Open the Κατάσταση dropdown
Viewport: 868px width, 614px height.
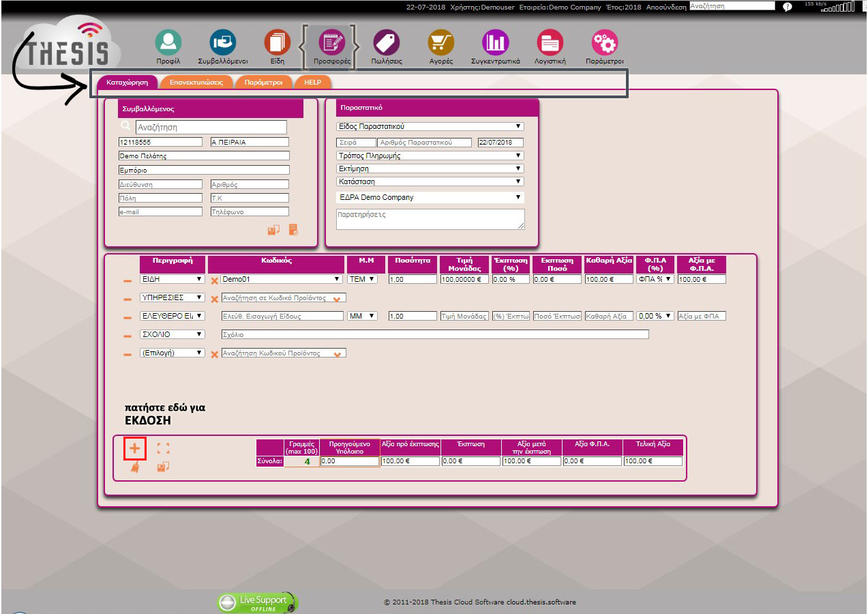pos(430,181)
